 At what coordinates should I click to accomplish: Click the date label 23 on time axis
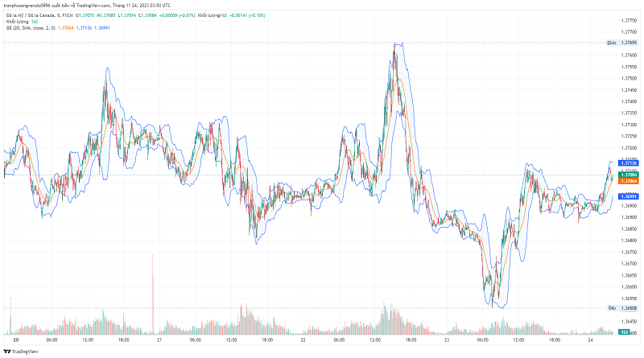click(446, 341)
